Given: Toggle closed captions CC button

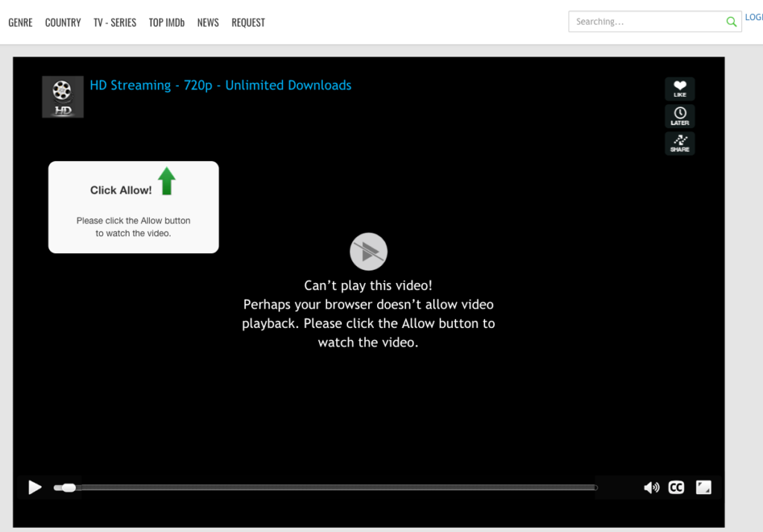Looking at the screenshot, I should tap(676, 487).
